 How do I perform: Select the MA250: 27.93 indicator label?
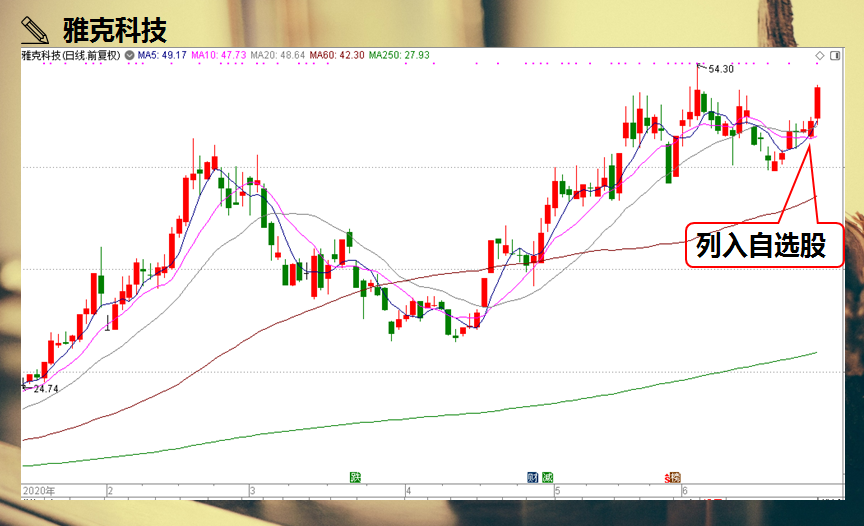[x=399, y=55]
